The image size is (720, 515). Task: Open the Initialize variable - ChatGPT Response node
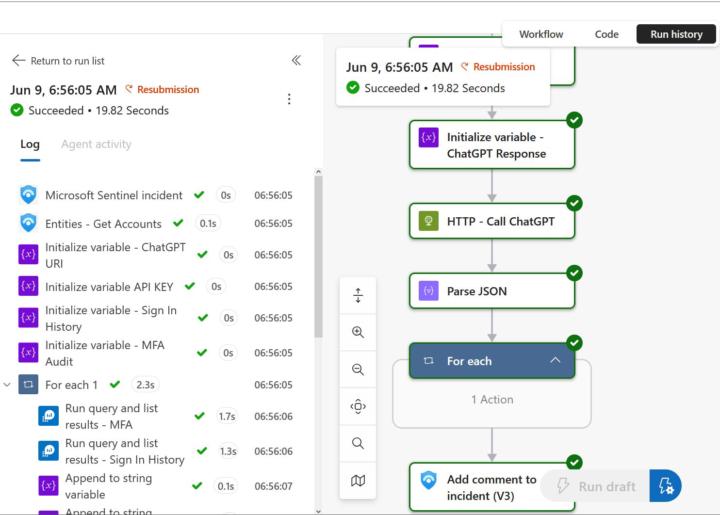pyautogui.click(x=492, y=145)
